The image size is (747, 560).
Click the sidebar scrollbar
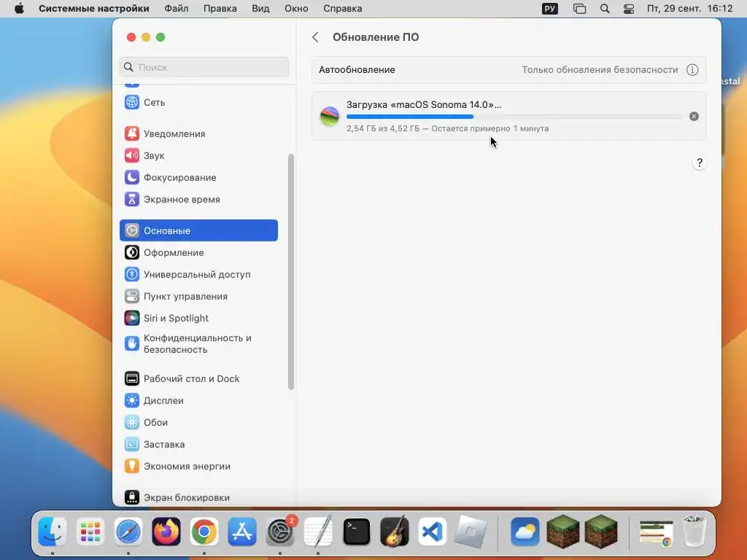pyautogui.click(x=291, y=271)
